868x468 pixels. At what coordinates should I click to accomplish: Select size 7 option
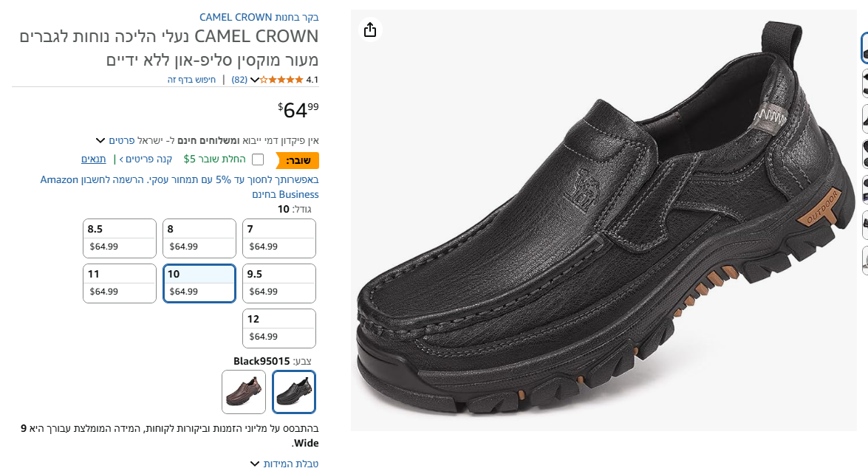pos(279,238)
